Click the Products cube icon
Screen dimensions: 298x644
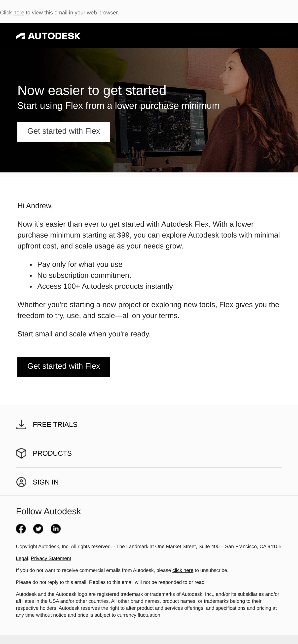(21, 453)
